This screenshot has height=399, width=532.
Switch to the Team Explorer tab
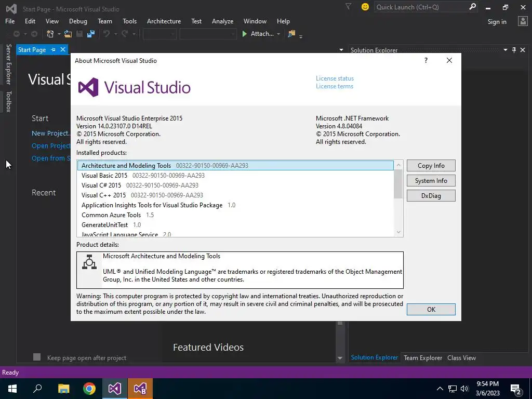(x=423, y=357)
